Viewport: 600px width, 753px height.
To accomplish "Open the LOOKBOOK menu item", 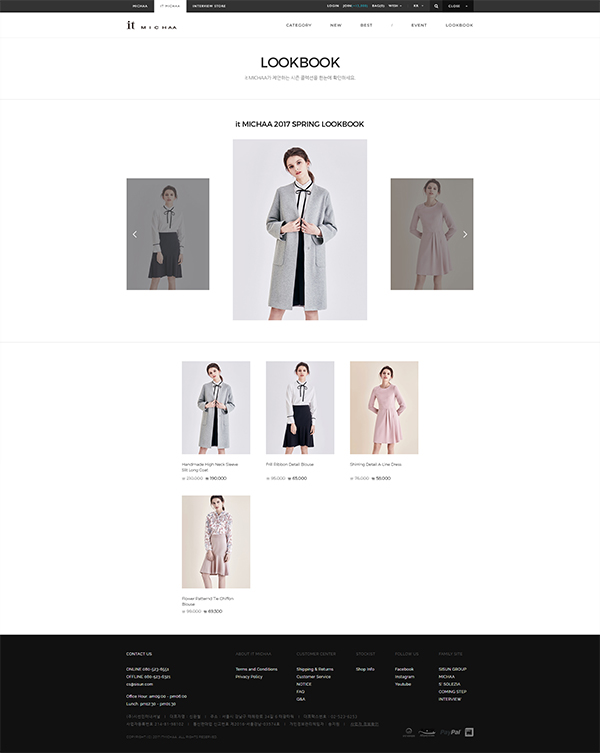I will (x=459, y=25).
